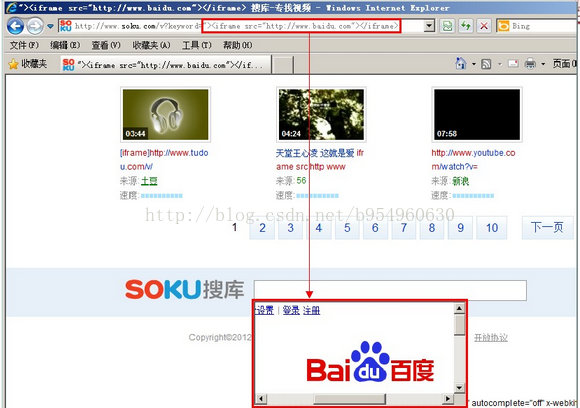This screenshot has width=580, height=408.
Task: Open the [iframe]http://www.tudou.com/v/ video link
Action: [164, 159]
